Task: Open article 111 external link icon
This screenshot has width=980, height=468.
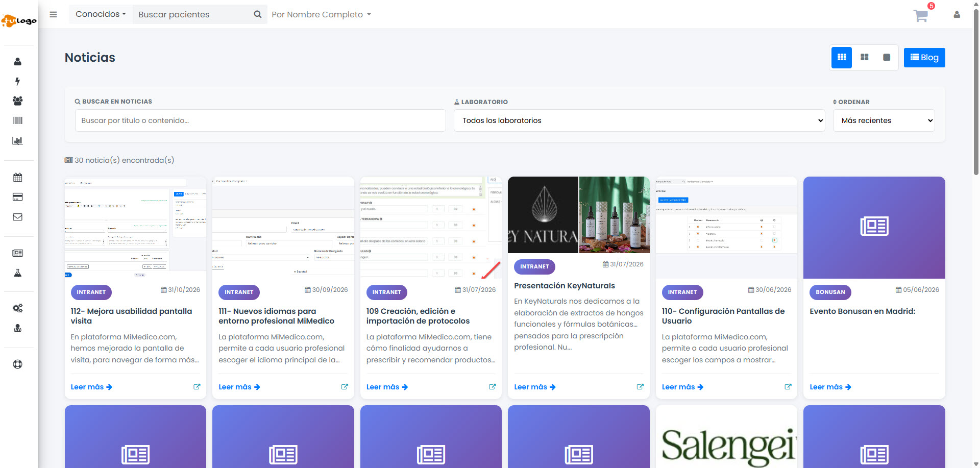Action: pos(345,387)
